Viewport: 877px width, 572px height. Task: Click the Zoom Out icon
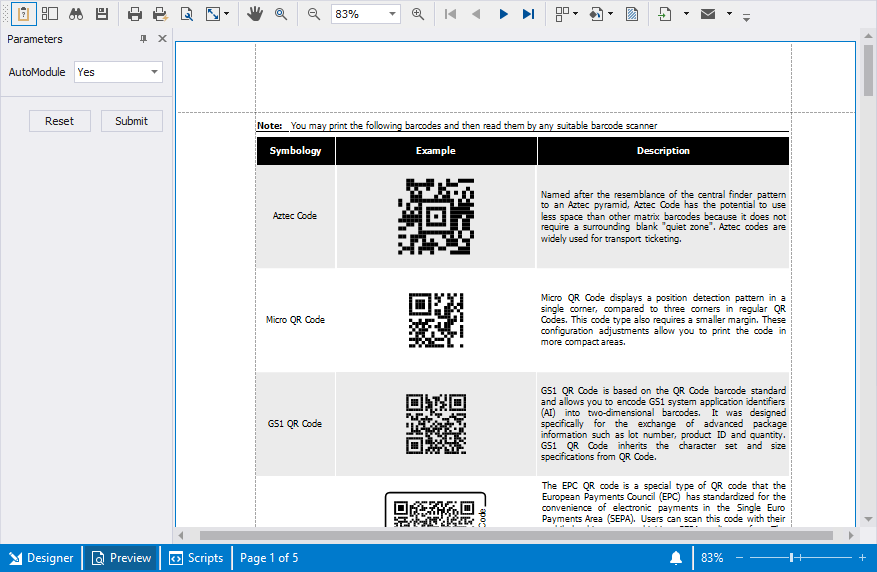(314, 14)
